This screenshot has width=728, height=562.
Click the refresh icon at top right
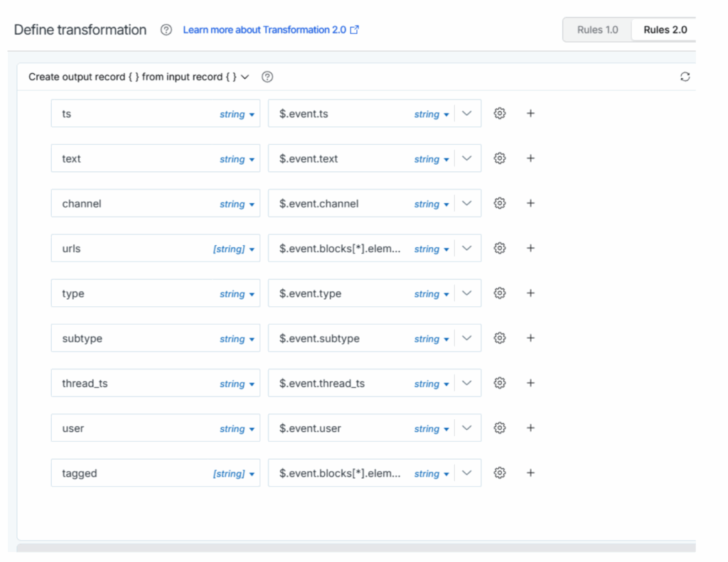pos(685,77)
